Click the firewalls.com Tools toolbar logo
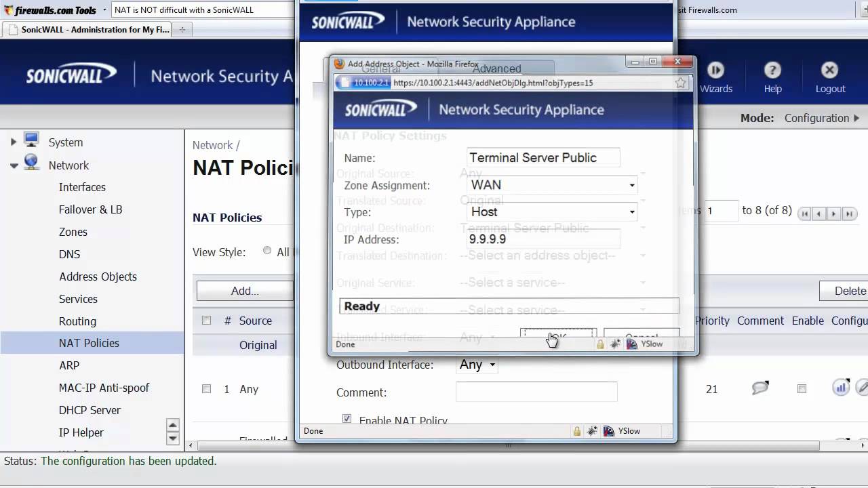 pos(50,10)
